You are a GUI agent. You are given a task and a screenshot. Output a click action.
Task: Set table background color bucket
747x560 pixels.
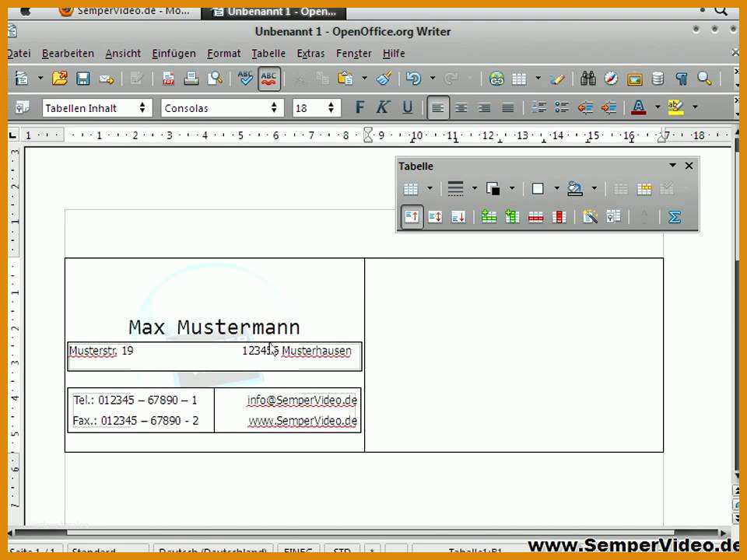[x=575, y=189]
